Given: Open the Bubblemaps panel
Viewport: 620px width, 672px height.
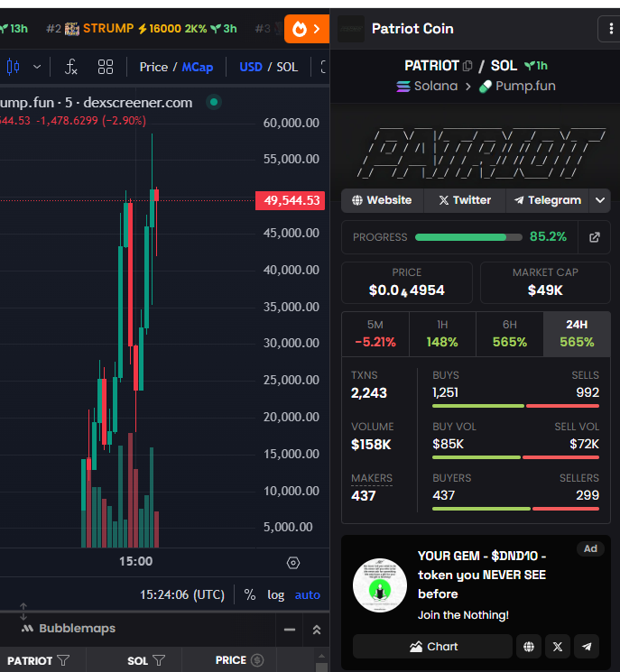Looking at the screenshot, I should pyautogui.click(x=69, y=629).
